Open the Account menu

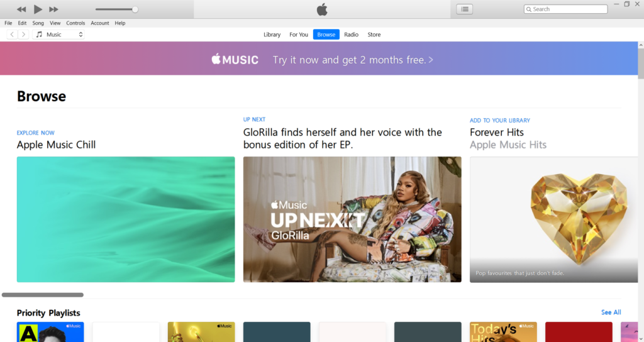(100, 23)
